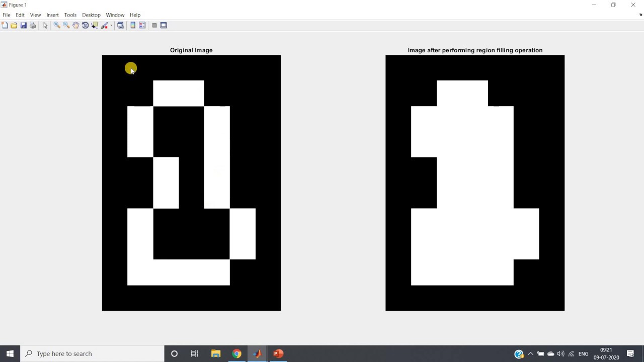Image resolution: width=644 pixels, height=362 pixels.
Task: Click the taskbar search box
Action: 93,353
